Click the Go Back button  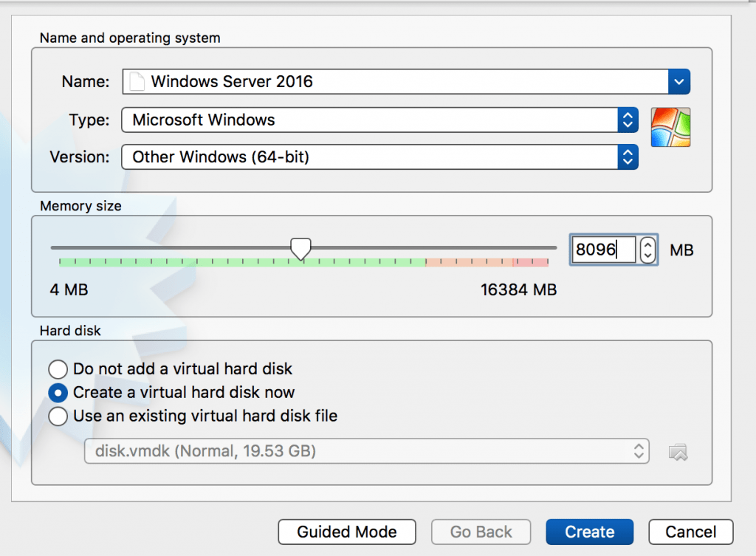(x=481, y=532)
